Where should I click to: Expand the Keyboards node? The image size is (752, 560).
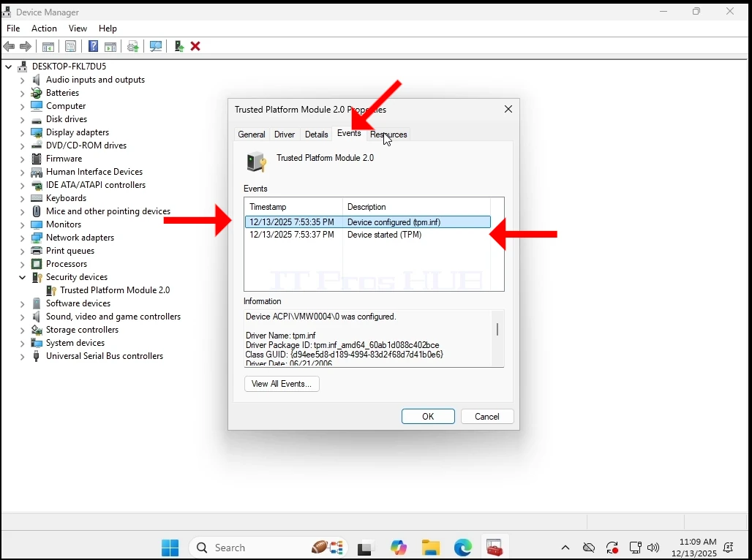click(x=22, y=199)
